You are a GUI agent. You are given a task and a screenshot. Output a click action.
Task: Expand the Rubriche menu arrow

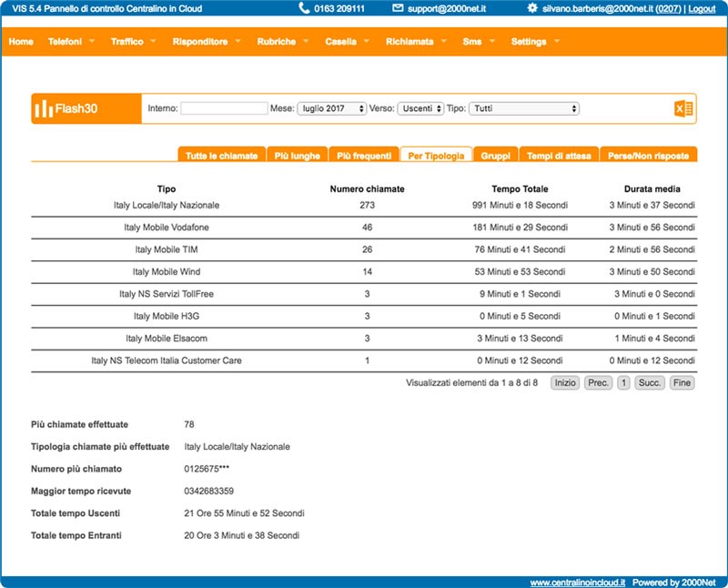[x=306, y=41]
